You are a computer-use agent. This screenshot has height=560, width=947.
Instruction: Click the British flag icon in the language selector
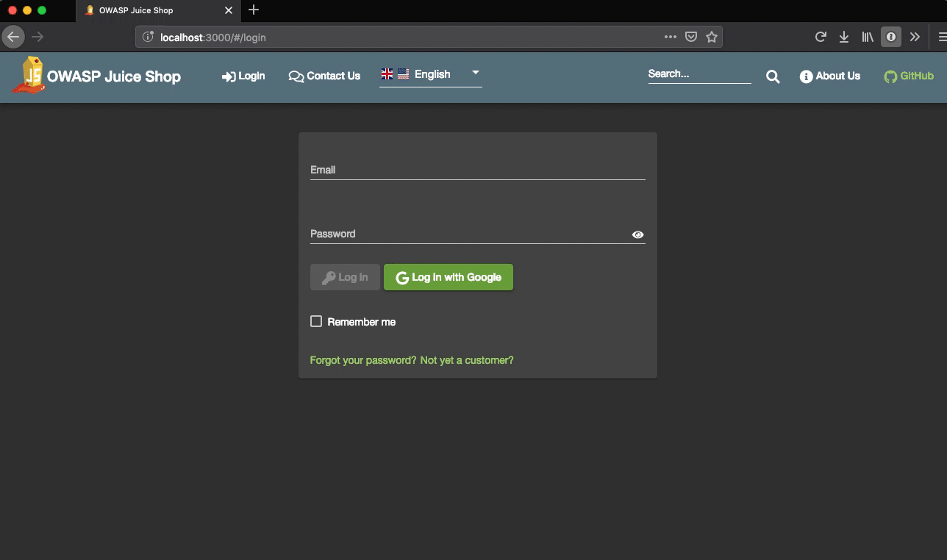387,73
